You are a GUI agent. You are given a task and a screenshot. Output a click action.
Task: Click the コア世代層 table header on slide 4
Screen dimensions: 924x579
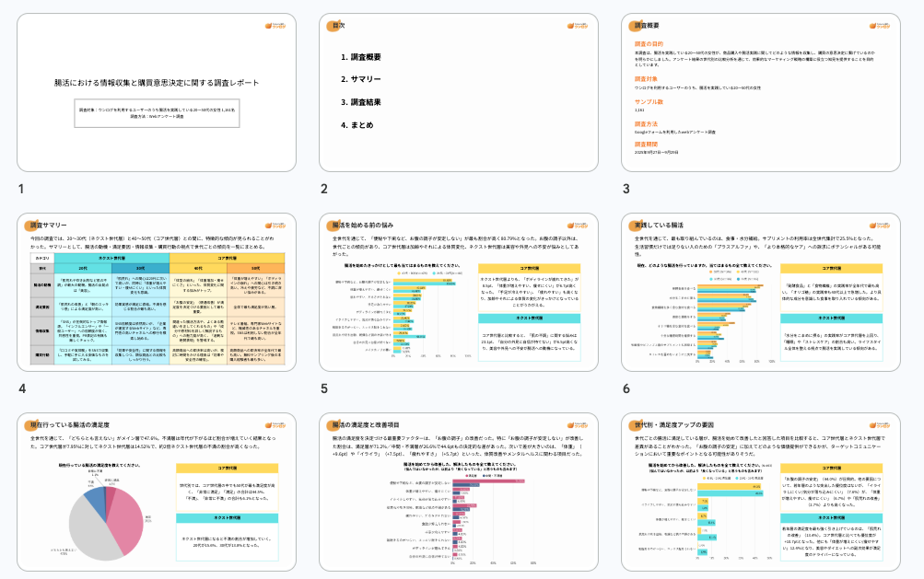pyautogui.click(x=224, y=261)
